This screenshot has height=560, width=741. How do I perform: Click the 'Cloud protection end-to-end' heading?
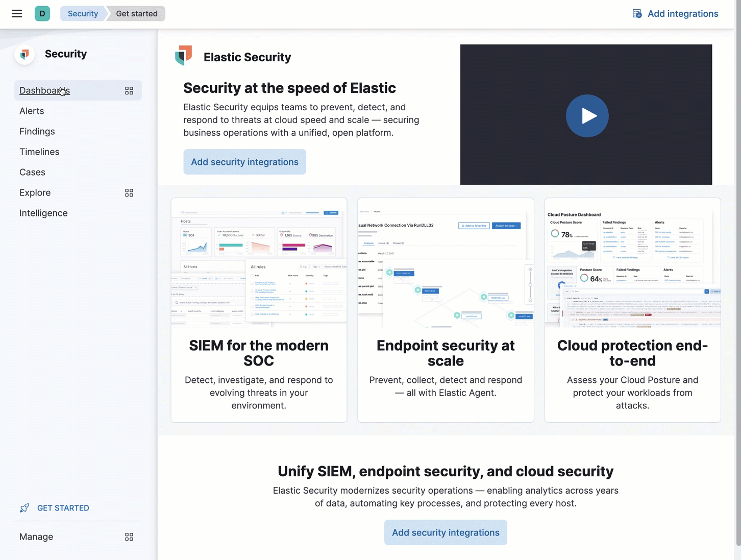coord(633,353)
